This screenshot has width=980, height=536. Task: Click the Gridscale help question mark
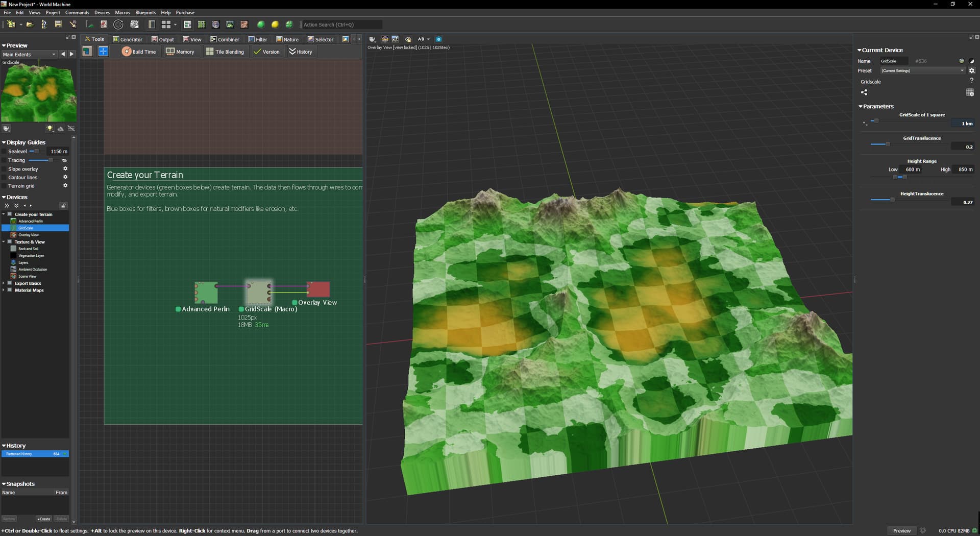971,81
